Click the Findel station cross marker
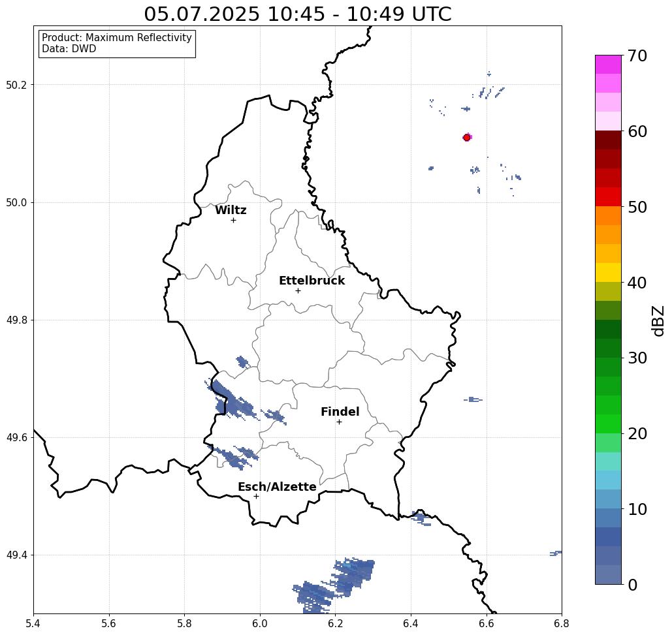The height and width of the screenshot is (635, 672). coord(339,422)
